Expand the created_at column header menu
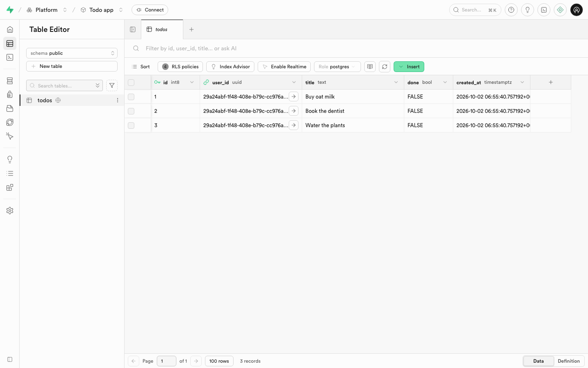The image size is (588, 368). [x=522, y=82]
